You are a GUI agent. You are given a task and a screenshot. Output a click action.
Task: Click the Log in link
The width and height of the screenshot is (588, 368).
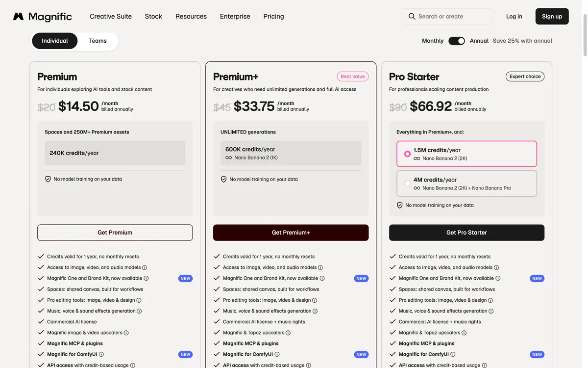(x=514, y=16)
